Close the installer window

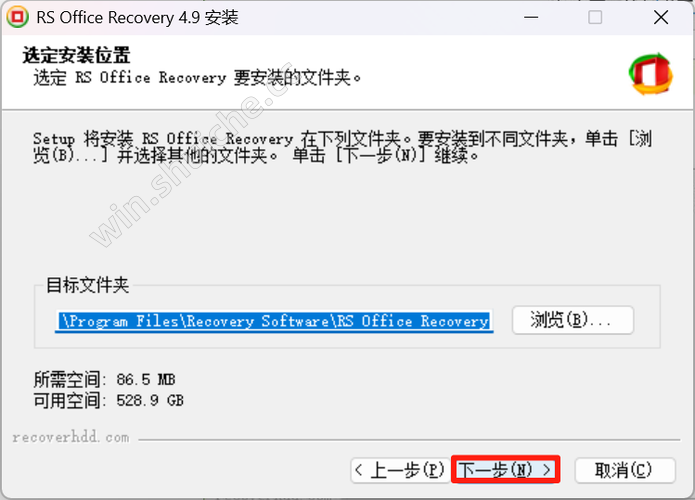tap(661, 18)
